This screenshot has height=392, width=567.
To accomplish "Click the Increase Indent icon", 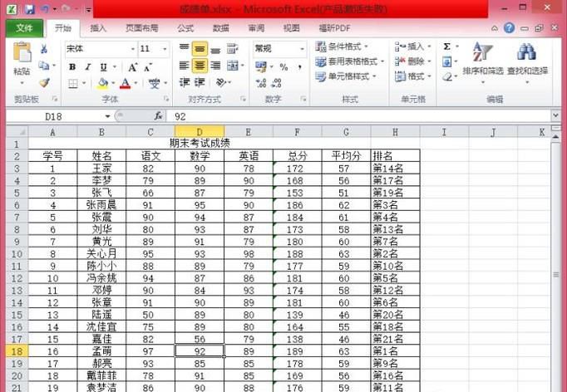I will (200, 83).
